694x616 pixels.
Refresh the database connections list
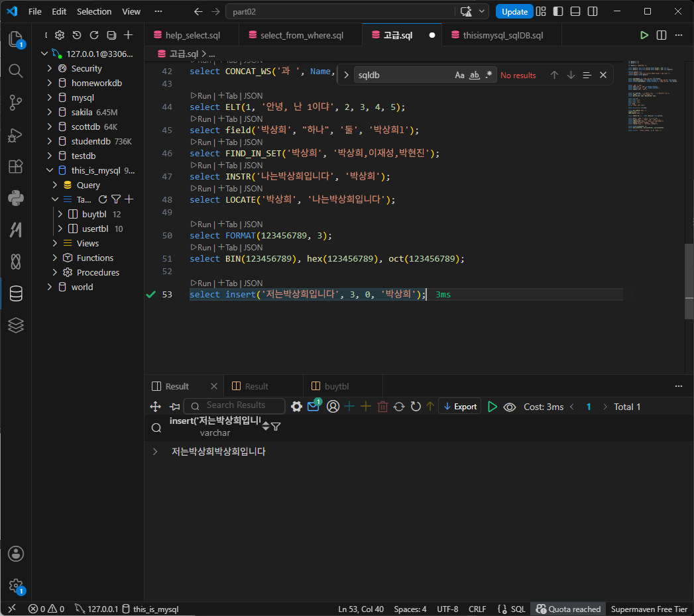click(x=94, y=35)
